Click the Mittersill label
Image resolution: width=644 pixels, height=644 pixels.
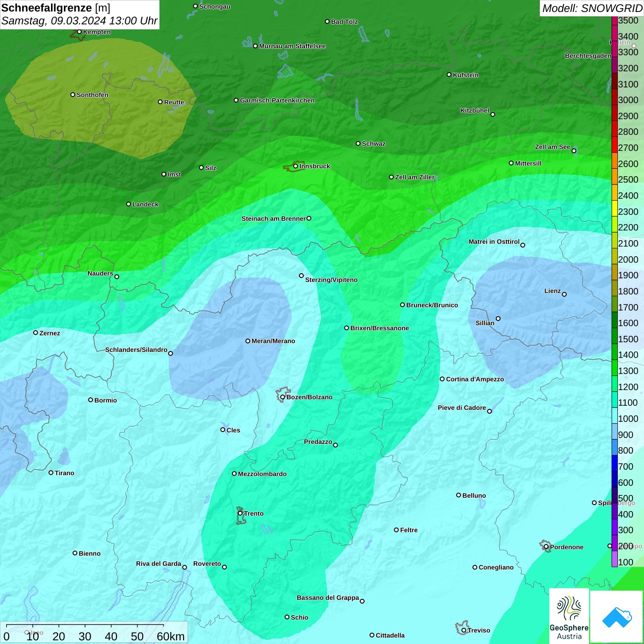[528, 163]
